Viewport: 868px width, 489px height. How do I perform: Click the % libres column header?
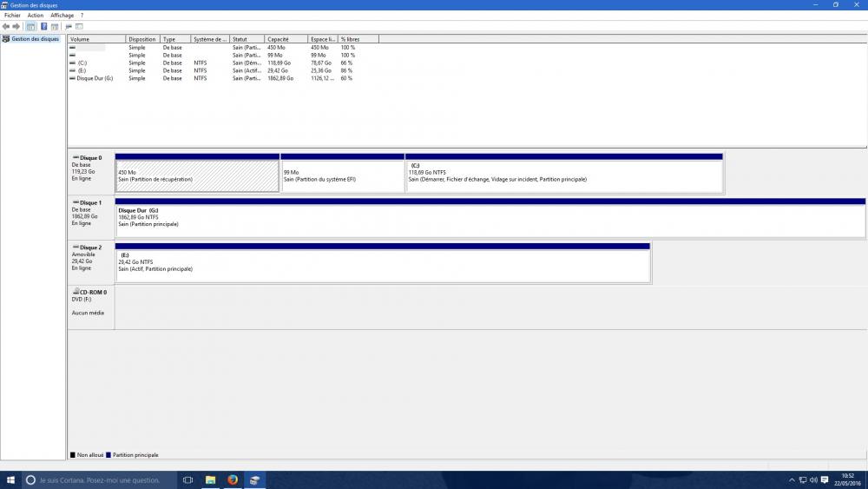(x=358, y=39)
